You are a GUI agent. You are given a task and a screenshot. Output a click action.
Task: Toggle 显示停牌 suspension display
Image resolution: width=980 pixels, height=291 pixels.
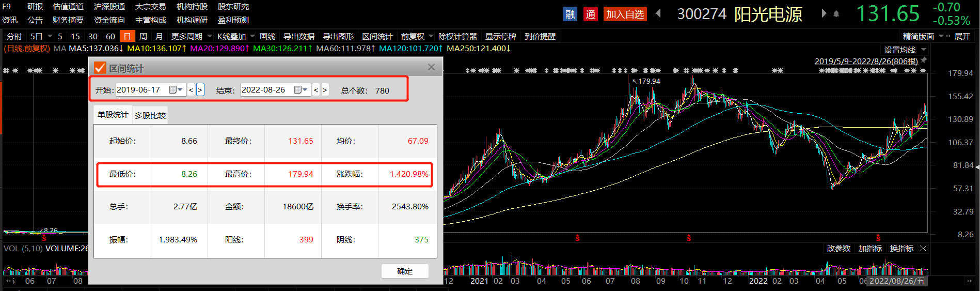[x=500, y=36]
